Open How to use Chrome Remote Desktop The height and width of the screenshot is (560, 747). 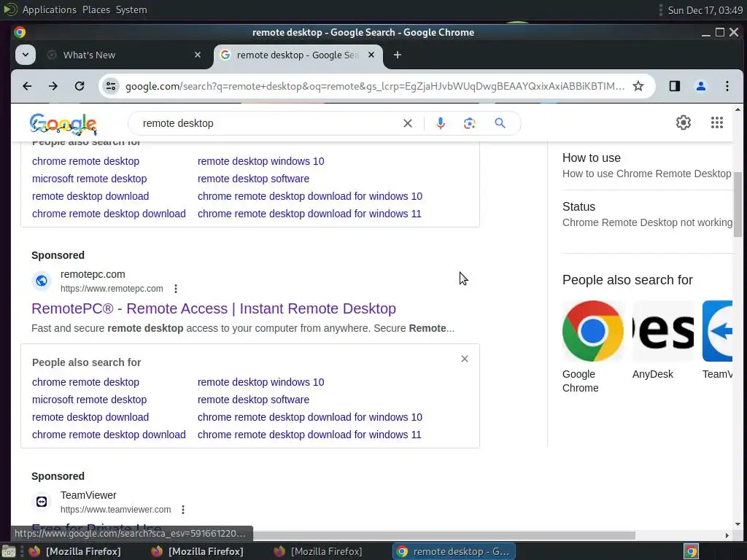tap(646, 166)
